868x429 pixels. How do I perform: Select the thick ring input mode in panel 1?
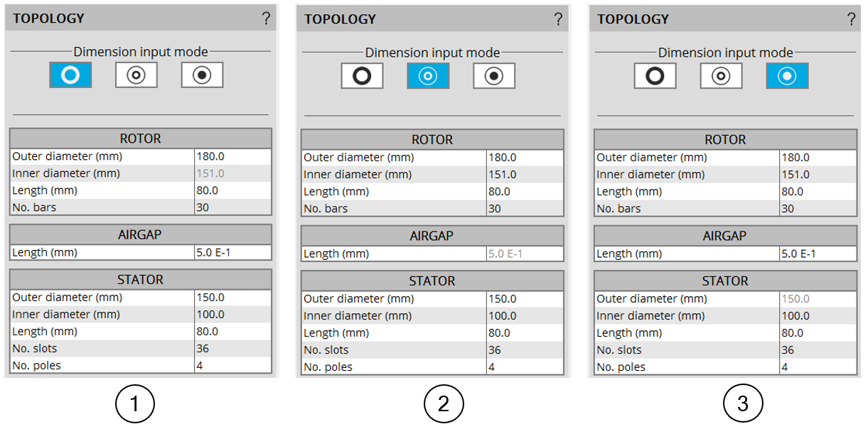tap(70, 75)
